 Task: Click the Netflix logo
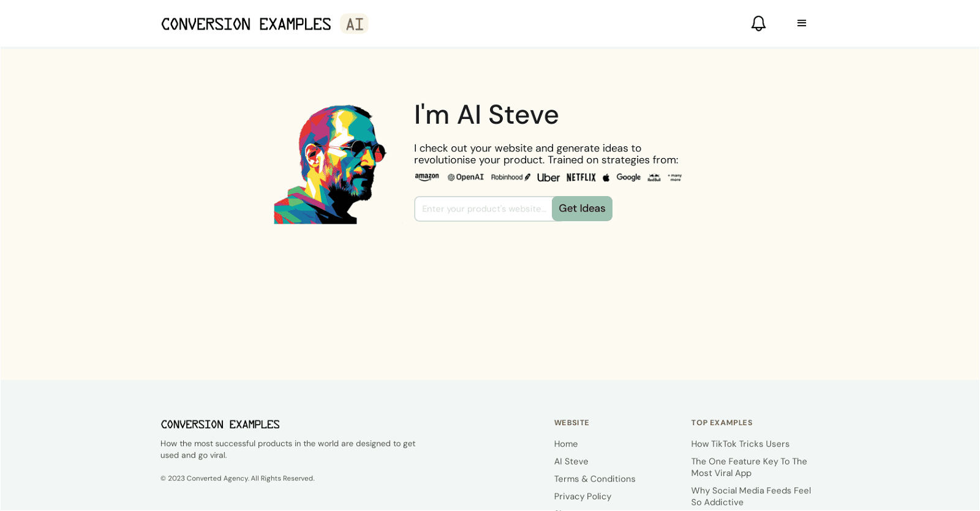coord(581,177)
